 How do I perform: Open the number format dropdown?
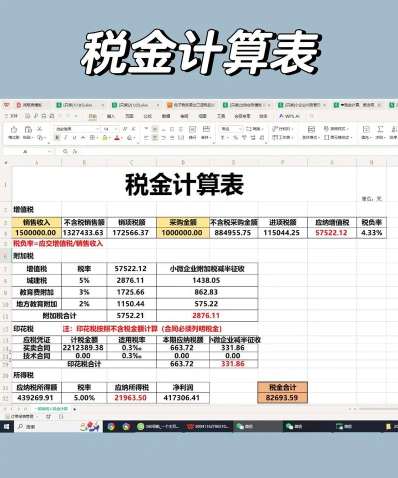(240, 129)
